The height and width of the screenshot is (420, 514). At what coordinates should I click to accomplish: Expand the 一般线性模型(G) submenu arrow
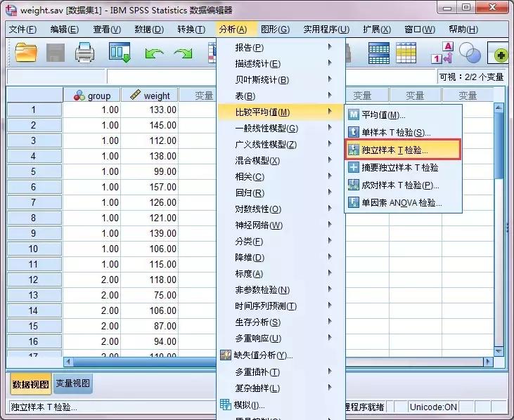pos(330,128)
